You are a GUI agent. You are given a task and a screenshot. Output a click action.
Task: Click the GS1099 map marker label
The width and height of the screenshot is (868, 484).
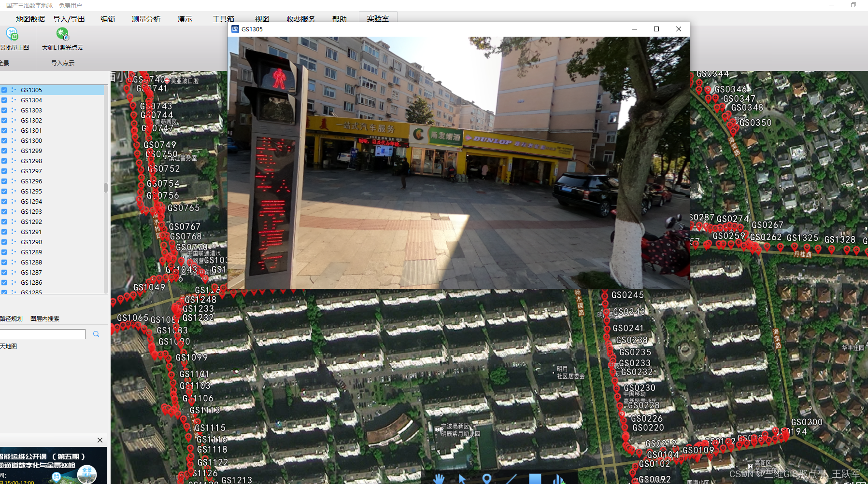coord(192,358)
